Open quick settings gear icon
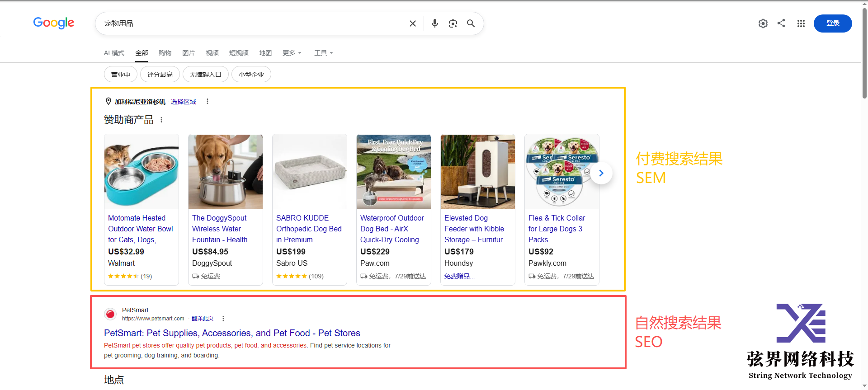Image resolution: width=868 pixels, height=390 pixels. 763,23
